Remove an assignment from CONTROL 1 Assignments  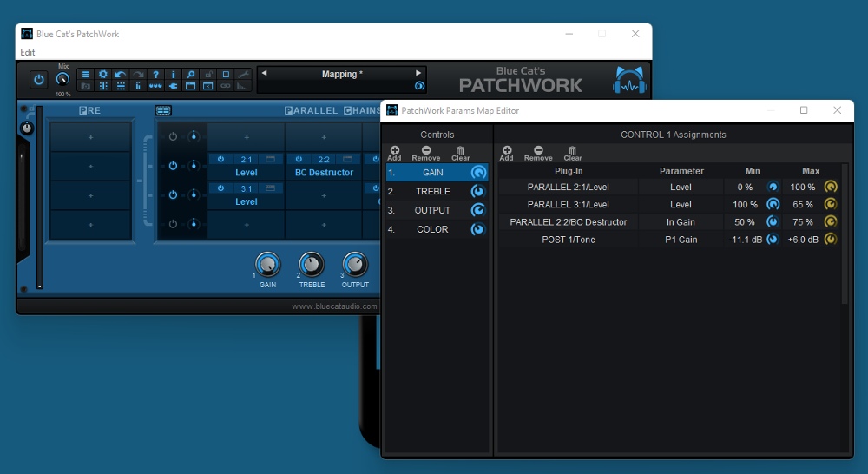tap(538, 154)
